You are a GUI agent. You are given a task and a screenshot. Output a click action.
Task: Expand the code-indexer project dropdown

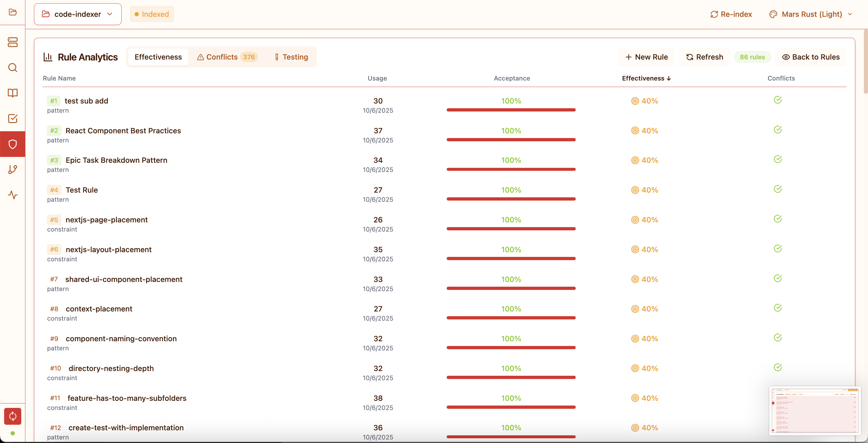(x=77, y=14)
